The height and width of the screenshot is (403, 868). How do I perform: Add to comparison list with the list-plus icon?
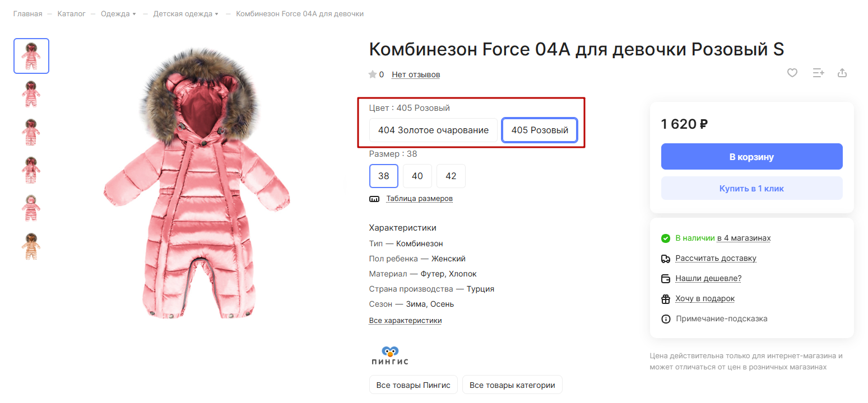click(x=818, y=73)
